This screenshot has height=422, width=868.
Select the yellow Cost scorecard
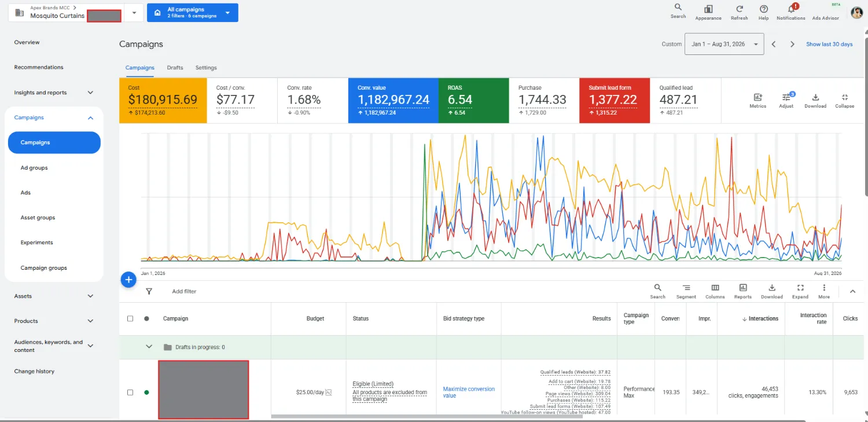pyautogui.click(x=163, y=100)
